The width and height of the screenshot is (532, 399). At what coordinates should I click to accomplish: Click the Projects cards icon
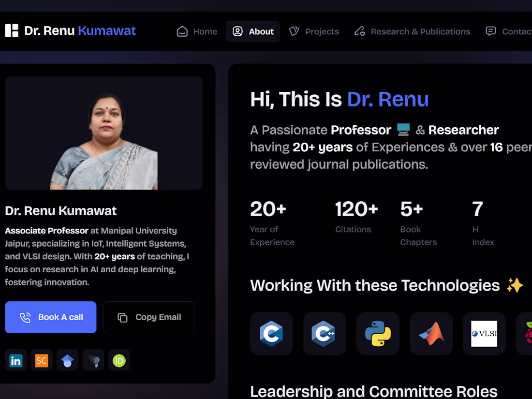point(294,31)
